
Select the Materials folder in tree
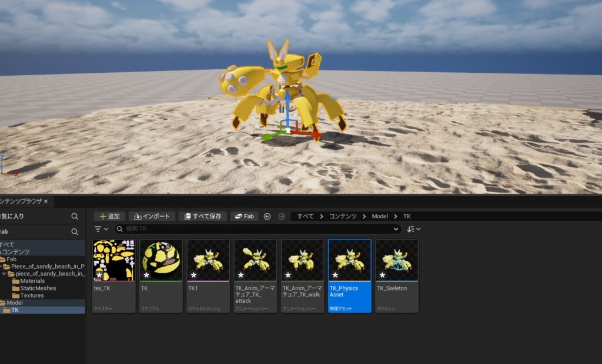pos(32,281)
